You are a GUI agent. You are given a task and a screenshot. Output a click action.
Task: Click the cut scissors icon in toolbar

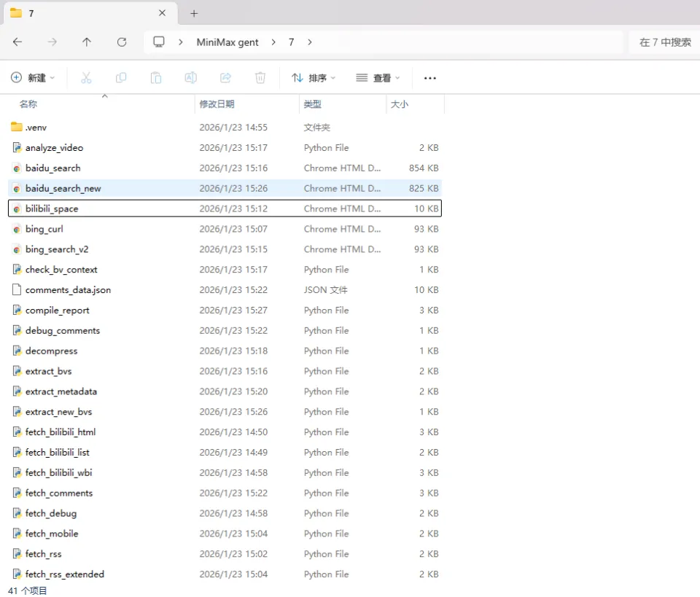pyautogui.click(x=86, y=78)
